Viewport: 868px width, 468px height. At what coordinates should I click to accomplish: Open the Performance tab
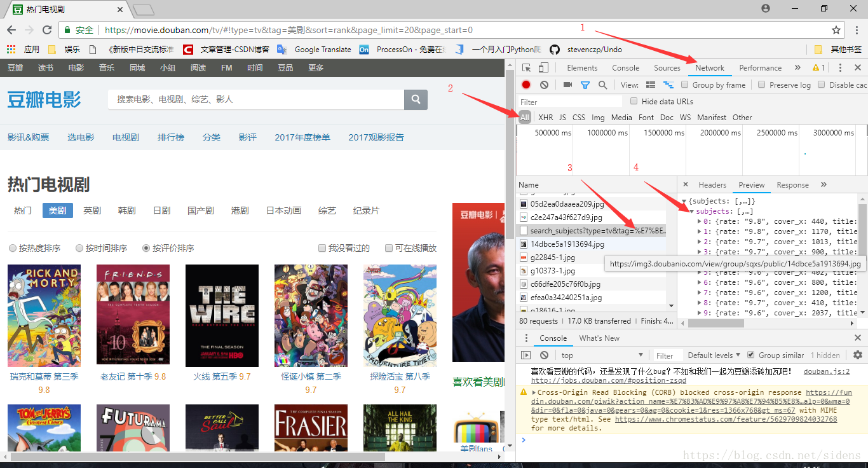tap(760, 68)
